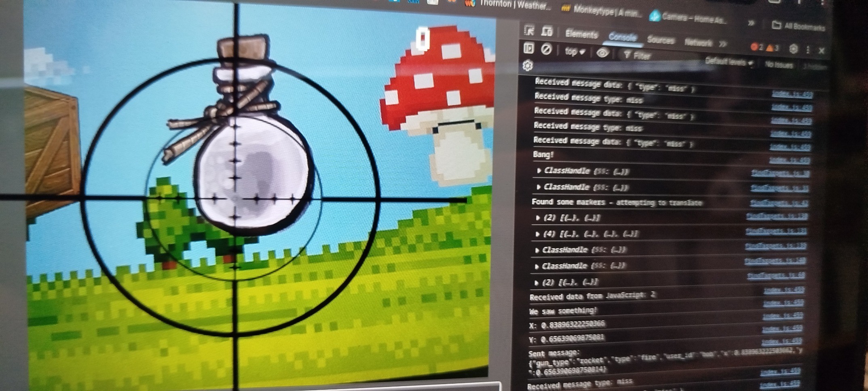Expand the (2) array above 'Received data from JavaScript'
Viewport: 868px width, 391px height.
[536, 282]
